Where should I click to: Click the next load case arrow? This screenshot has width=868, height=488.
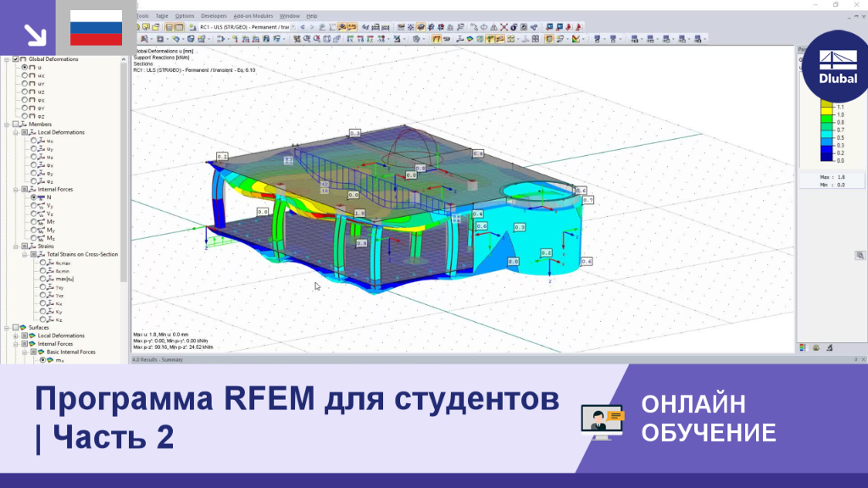pyautogui.click(x=312, y=27)
